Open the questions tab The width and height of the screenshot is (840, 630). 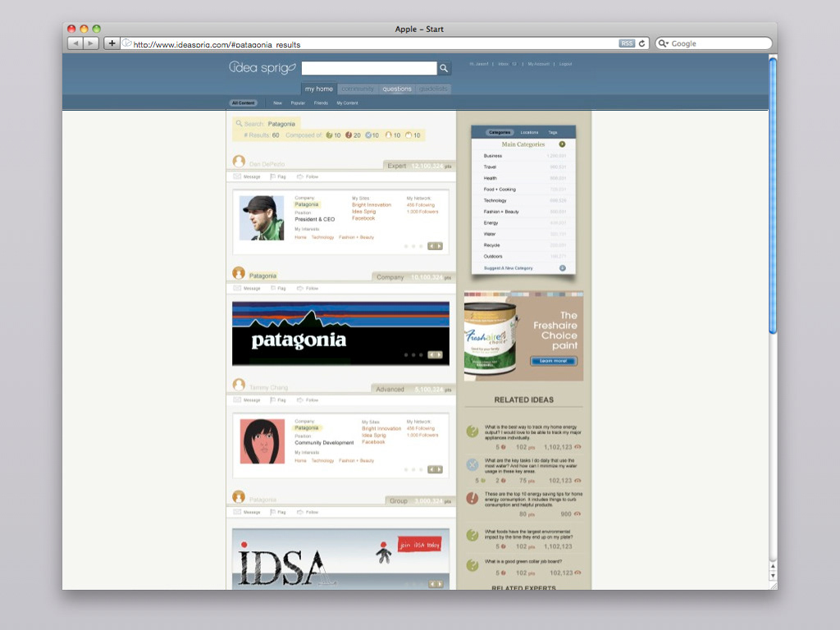[397, 89]
